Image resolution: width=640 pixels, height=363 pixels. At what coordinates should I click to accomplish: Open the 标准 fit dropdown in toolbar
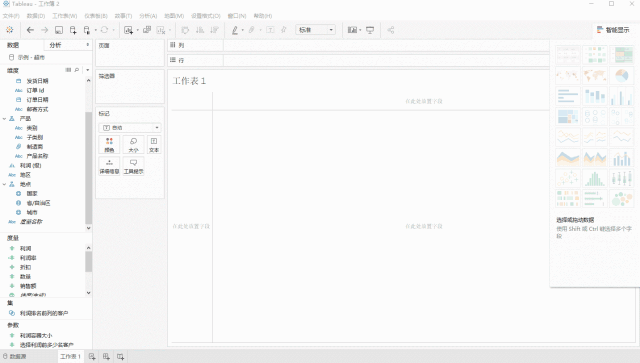(x=316, y=30)
